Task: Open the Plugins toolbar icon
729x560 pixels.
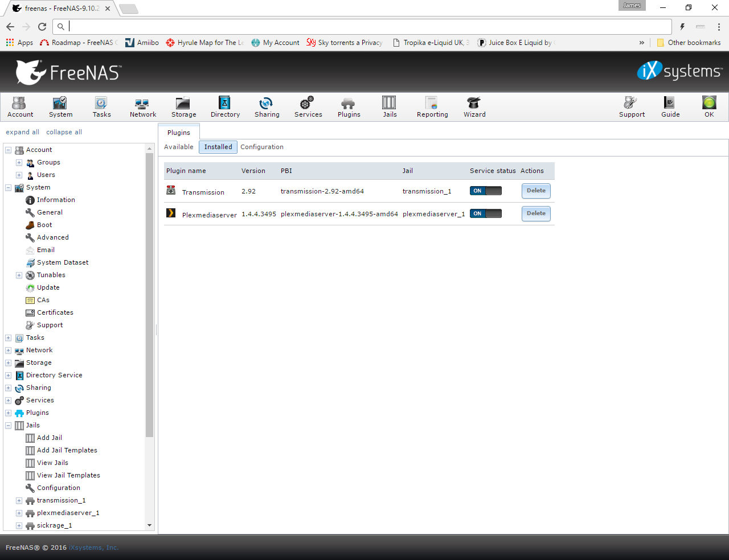Action: [349, 106]
